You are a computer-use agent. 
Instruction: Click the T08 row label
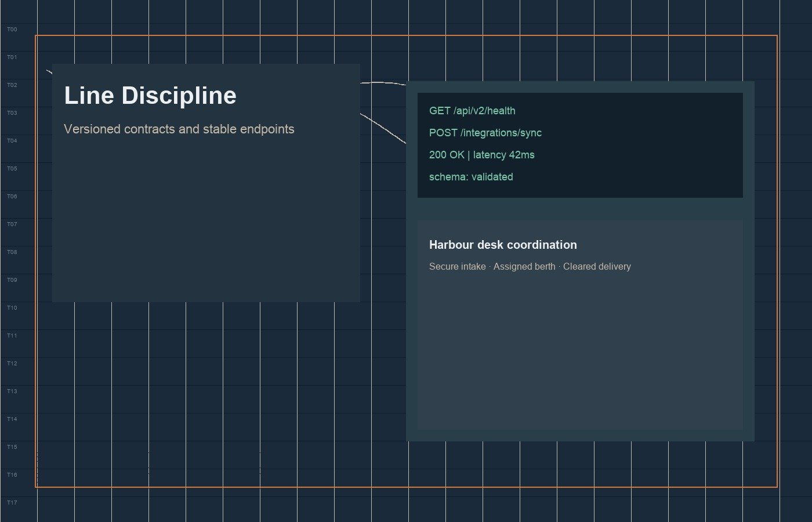coord(12,252)
